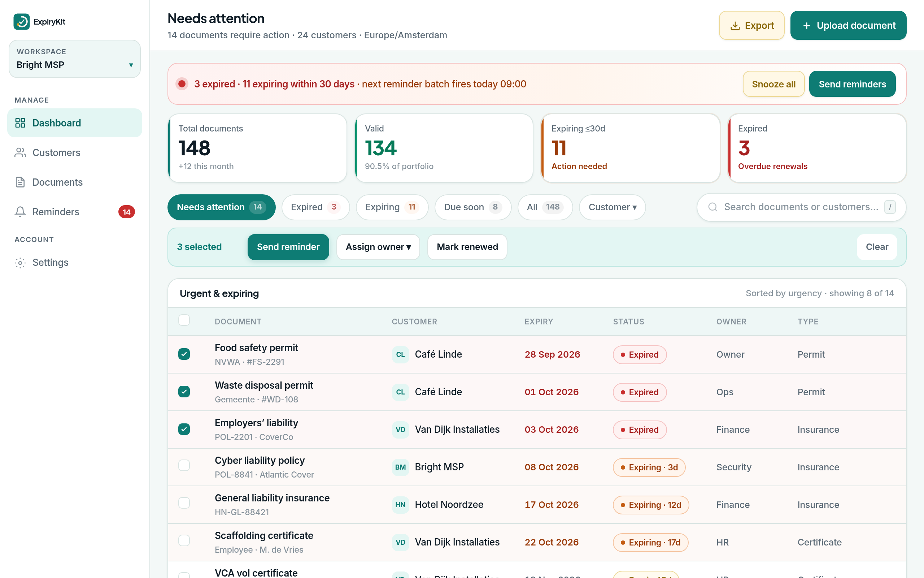Uncheck the Waste disposal permit checkbox
This screenshot has height=578, width=924.
tap(184, 392)
